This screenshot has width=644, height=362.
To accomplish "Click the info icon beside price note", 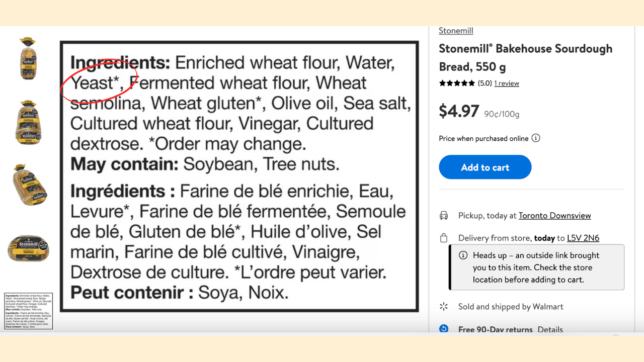I will pyautogui.click(x=536, y=138).
